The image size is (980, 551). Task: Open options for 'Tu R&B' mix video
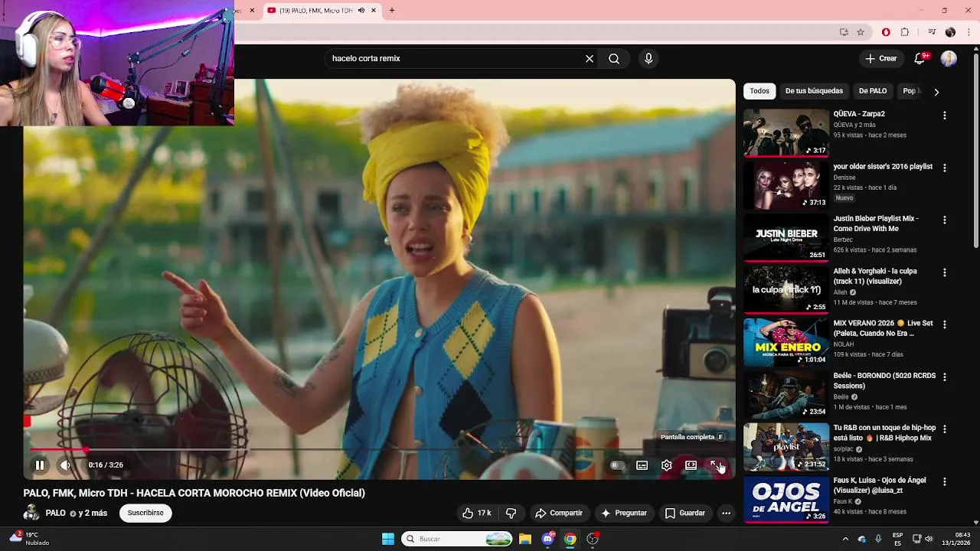(944, 429)
